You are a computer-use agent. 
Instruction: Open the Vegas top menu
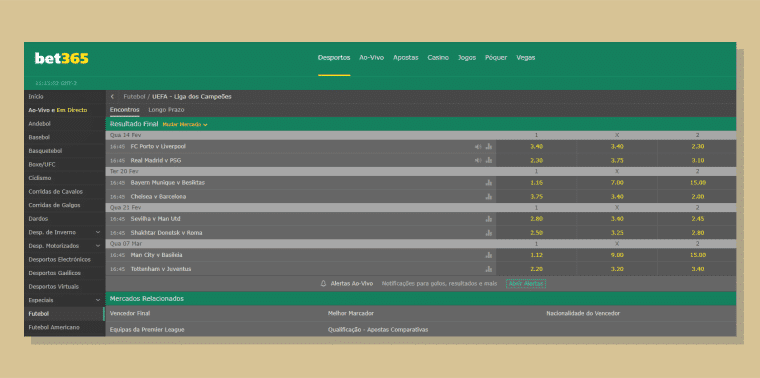point(526,58)
